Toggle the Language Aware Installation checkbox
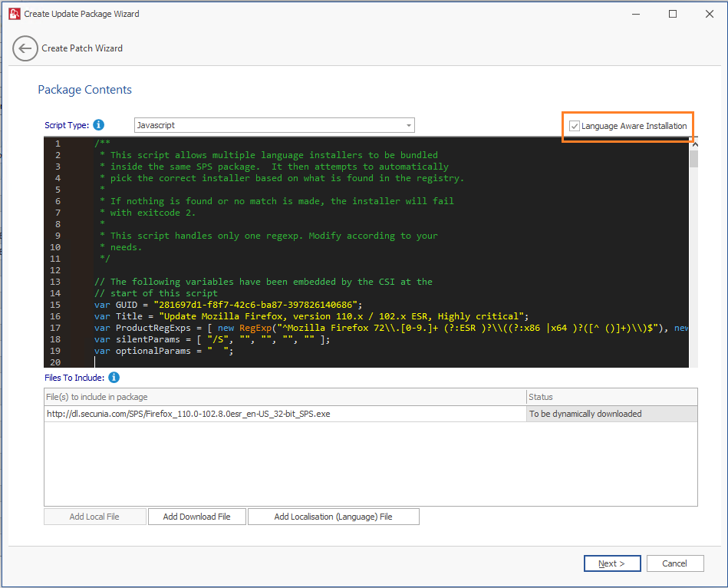The image size is (728, 588). (x=575, y=126)
